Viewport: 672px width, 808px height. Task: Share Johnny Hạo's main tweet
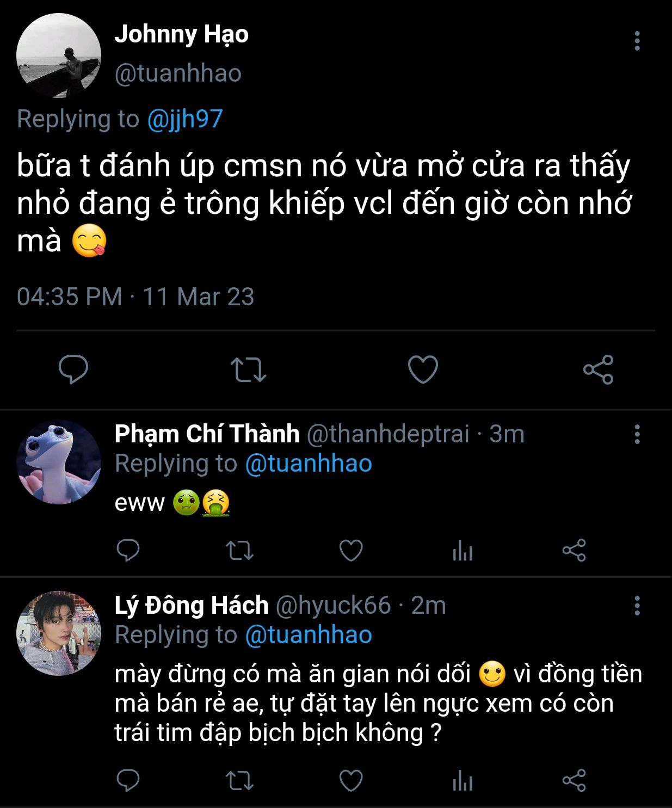click(x=598, y=369)
